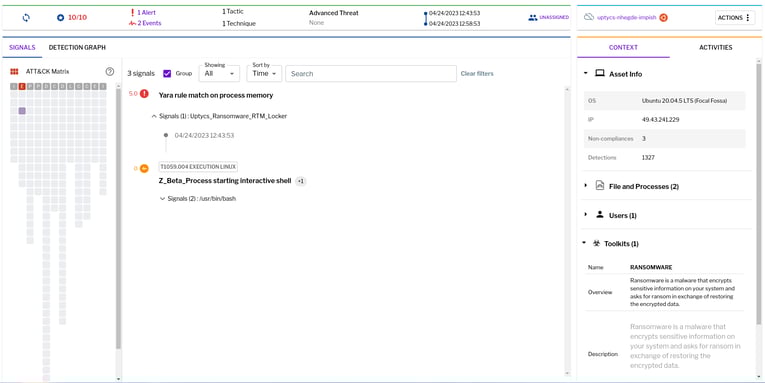Open the ACTIONS menu
765x383 pixels.
[x=735, y=18]
